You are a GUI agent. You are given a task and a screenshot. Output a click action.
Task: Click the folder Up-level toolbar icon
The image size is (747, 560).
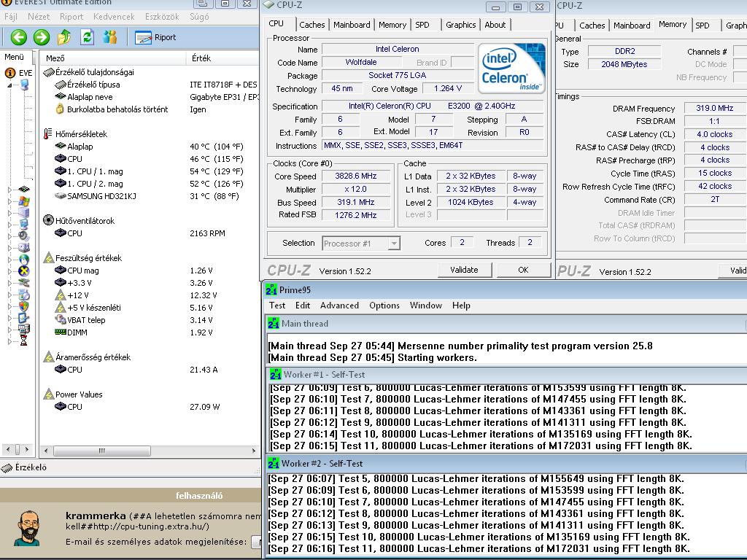coord(64,37)
